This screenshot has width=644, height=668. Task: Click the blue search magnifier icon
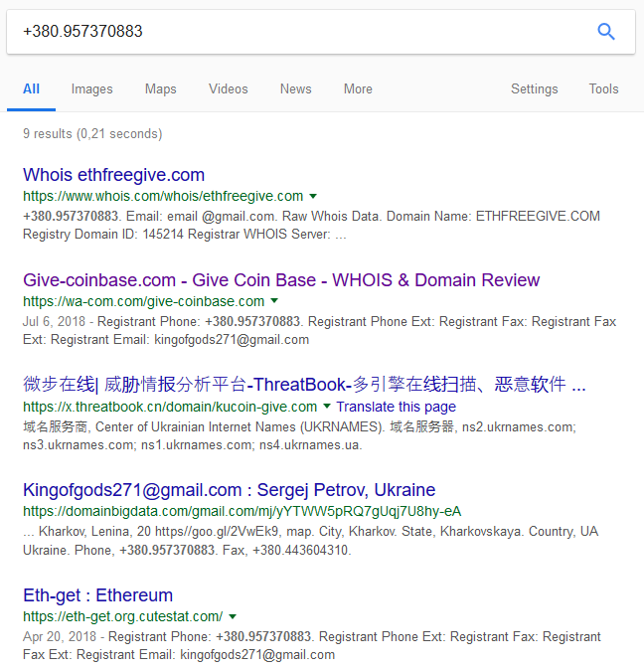tap(605, 32)
